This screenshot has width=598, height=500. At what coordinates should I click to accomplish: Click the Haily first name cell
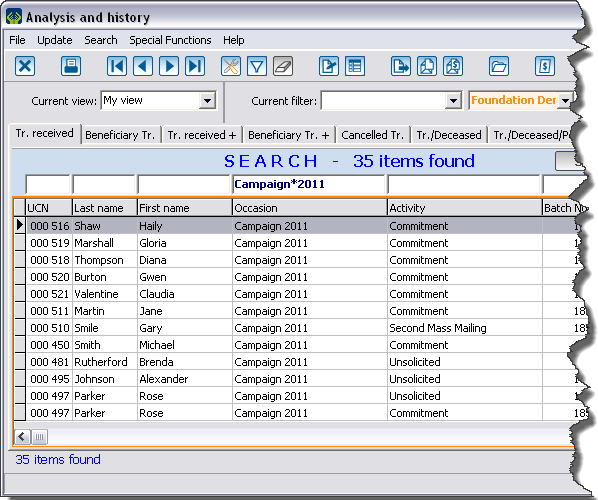point(185,226)
